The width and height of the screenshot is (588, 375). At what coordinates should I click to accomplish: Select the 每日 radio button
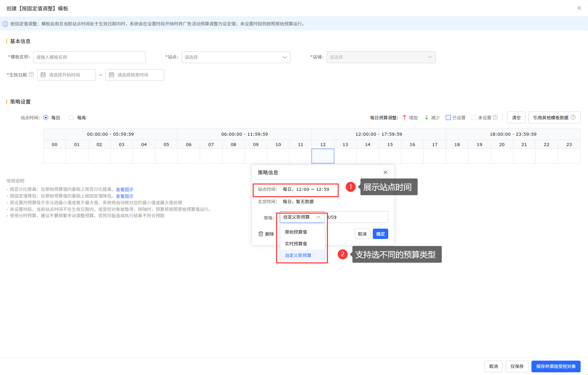point(46,118)
